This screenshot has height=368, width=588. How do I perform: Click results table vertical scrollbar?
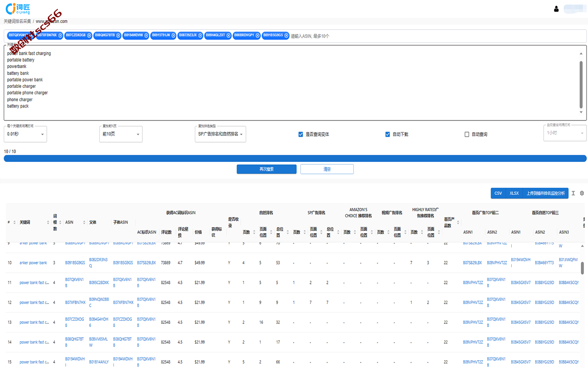[x=583, y=268]
